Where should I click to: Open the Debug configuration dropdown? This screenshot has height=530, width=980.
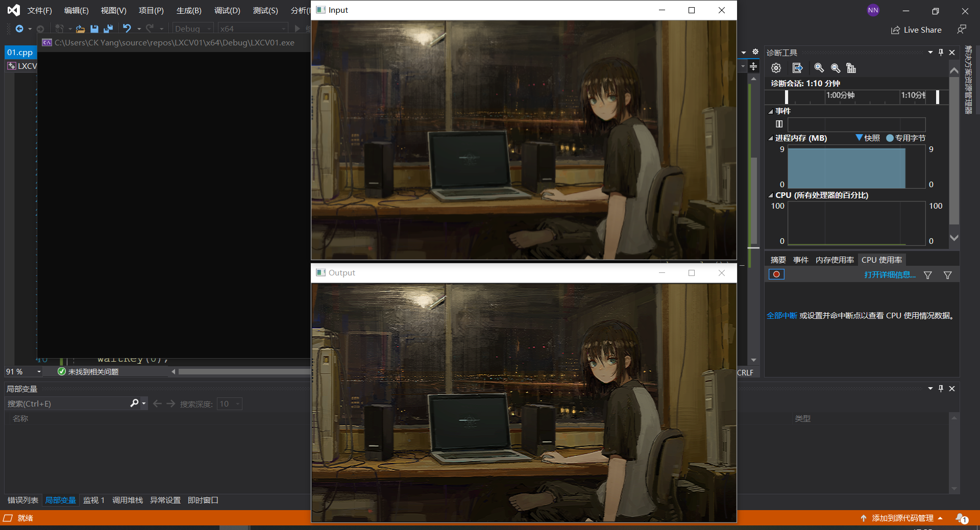click(x=193, y=29)
